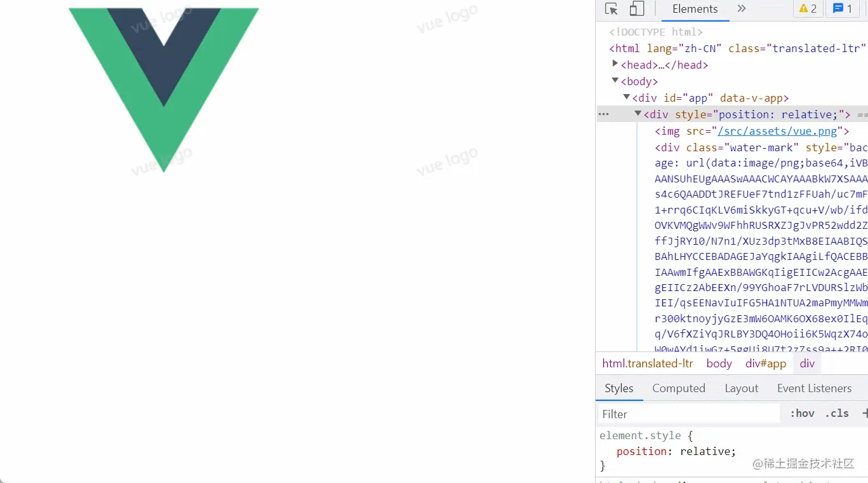Viewport: 868px width, 483px height.
Task: Select the base64 line starting s4c6QAADDtJREF
Action: [x=761, y=194]
